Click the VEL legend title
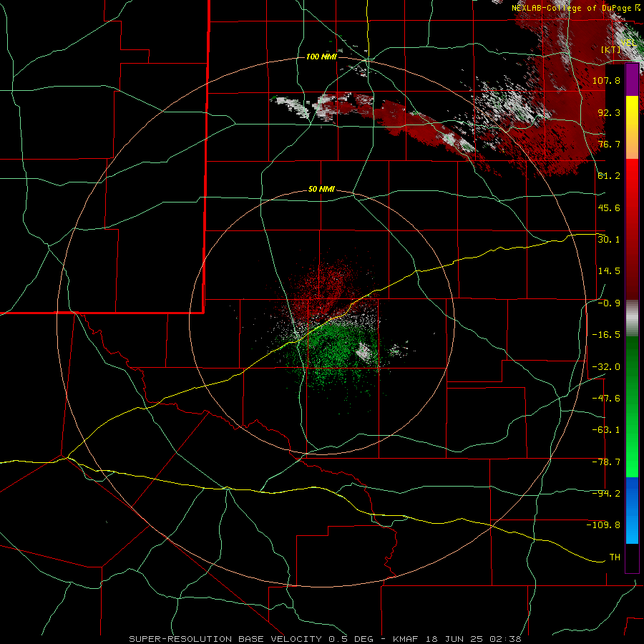Screen dimensions: 644x644 click(629, 42)
